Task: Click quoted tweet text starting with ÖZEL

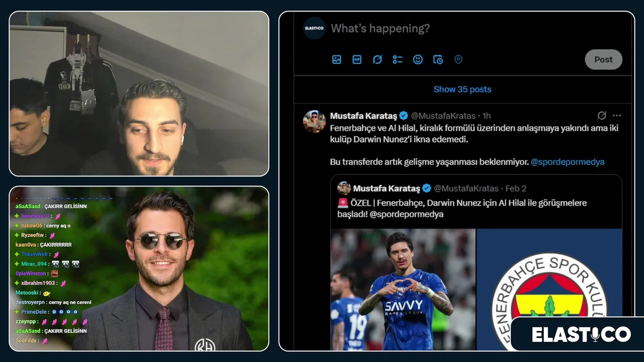Action: 462,208
